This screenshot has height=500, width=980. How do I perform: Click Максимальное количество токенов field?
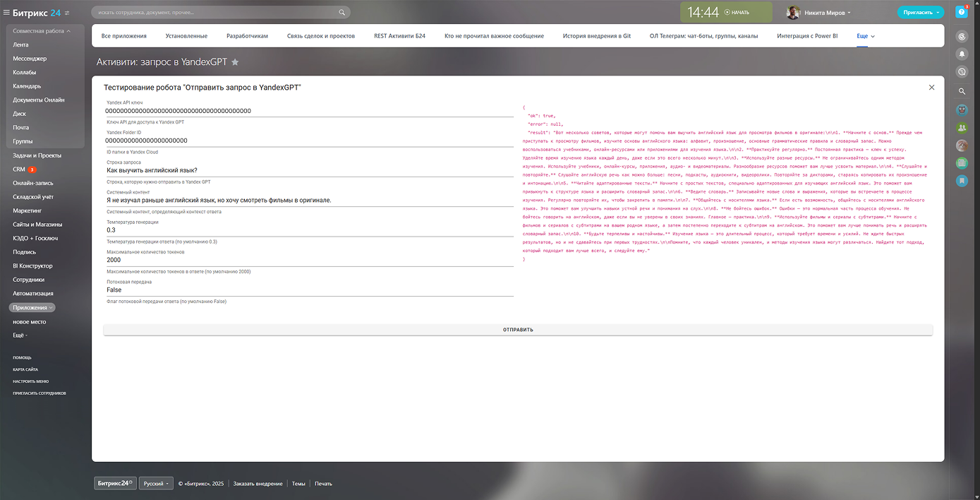pyautogui.click(x=309, y=260)
